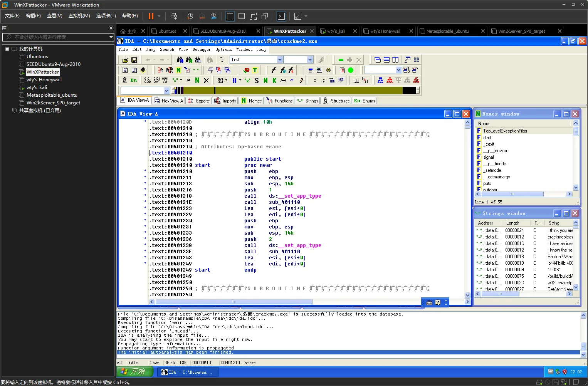Viewport: 588px width, 386px height.
Task: Switch to the Imports tab
Action: (x=225, y=101)
